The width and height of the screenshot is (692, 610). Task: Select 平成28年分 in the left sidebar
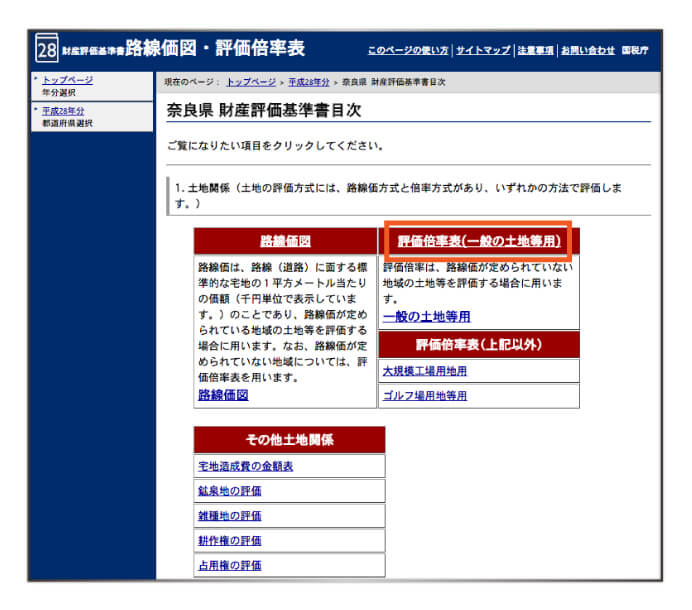(x=63, y=111)
